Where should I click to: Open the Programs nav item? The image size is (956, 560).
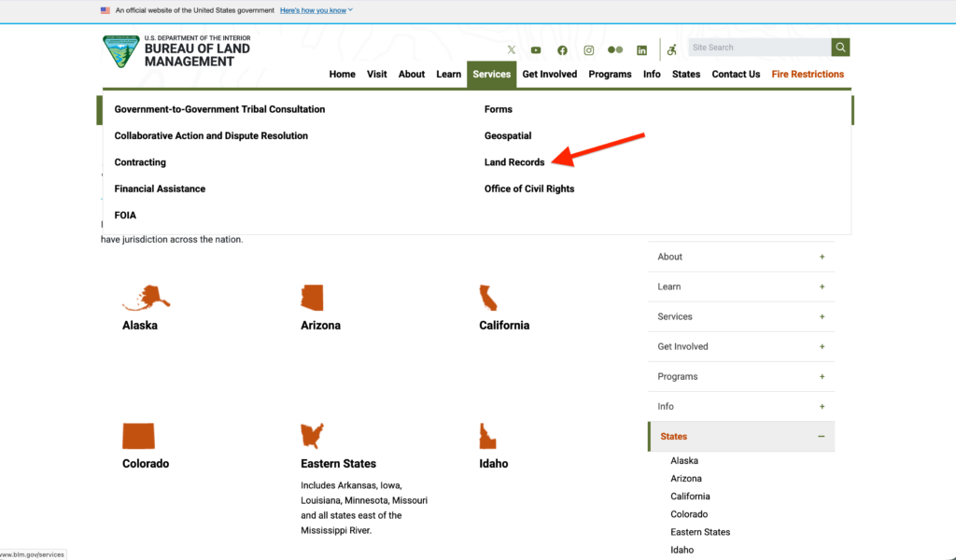click(610, 74)
